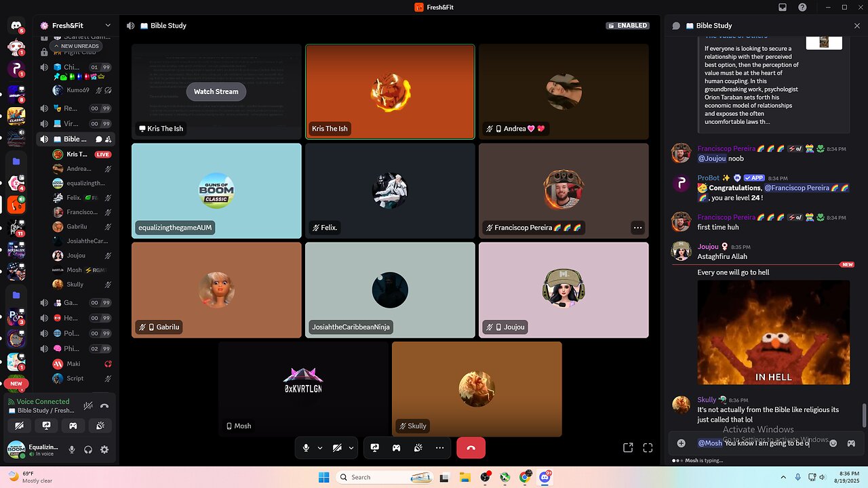Open emoji picker in chat input
This screenshot has width=868, height=488.
[833, 443]
